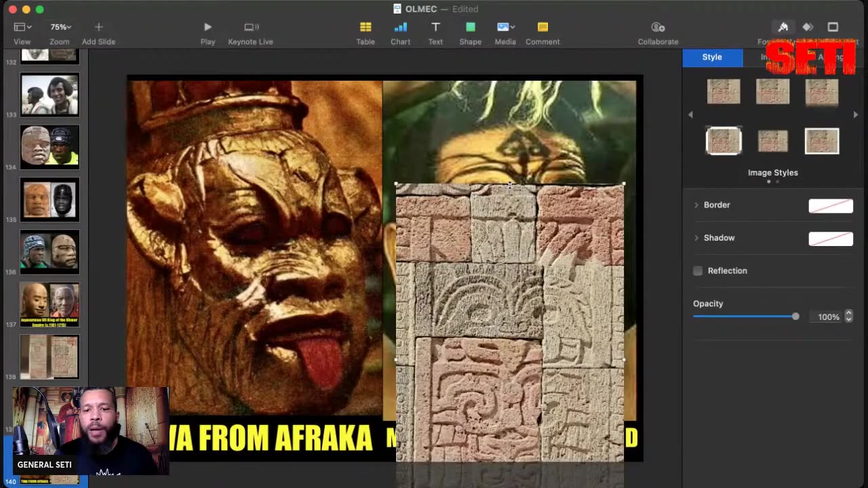
Task: Open the Document inspector icon
Action: (833, 27)
